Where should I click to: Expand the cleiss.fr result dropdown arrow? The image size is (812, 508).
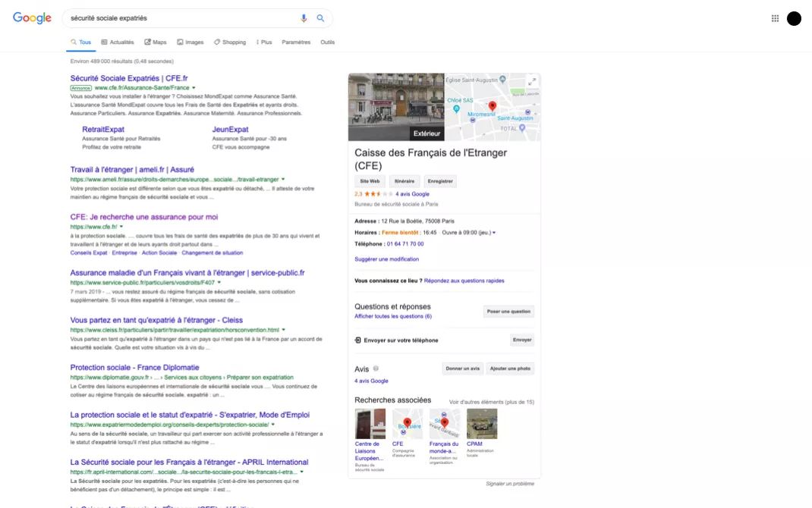coord(283,330)
